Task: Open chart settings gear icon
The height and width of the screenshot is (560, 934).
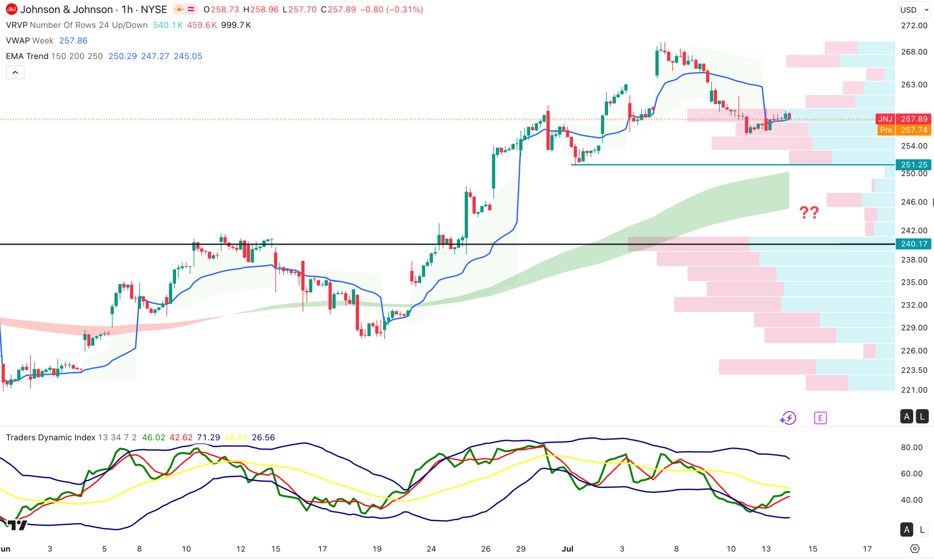Action: coord(915,549)
